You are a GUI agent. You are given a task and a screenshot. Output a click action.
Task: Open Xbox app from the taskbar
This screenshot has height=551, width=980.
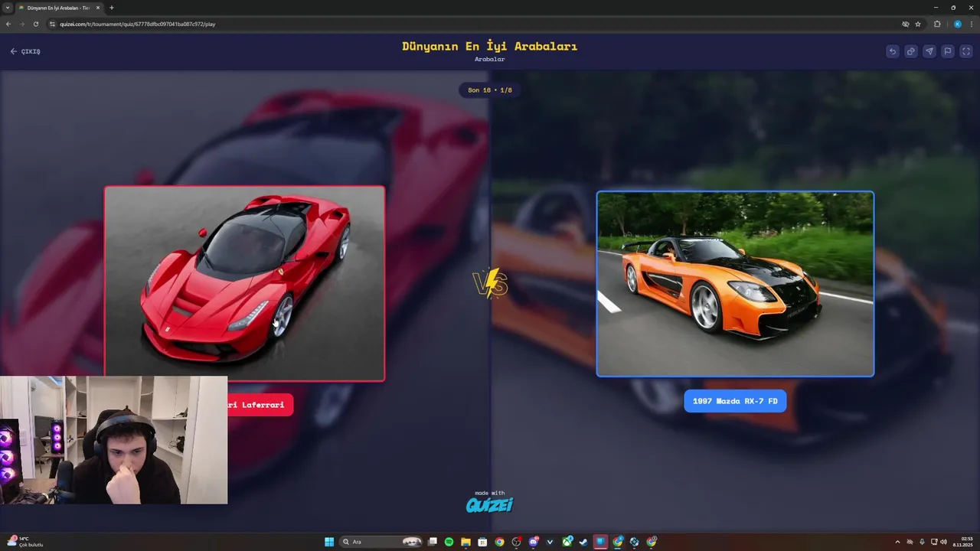(567, 542)
